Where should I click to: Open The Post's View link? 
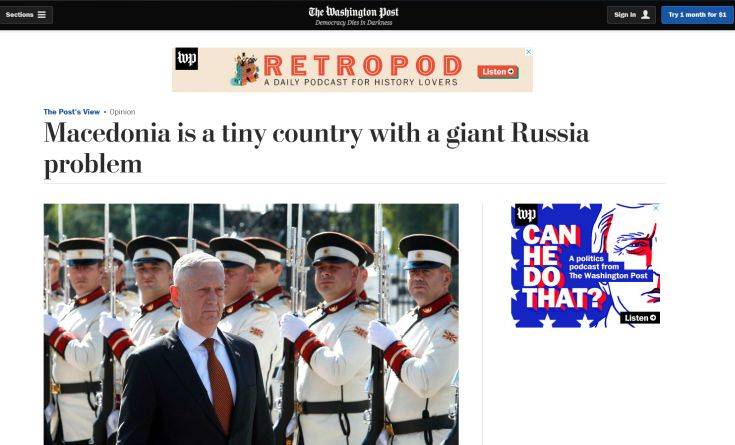72,112
